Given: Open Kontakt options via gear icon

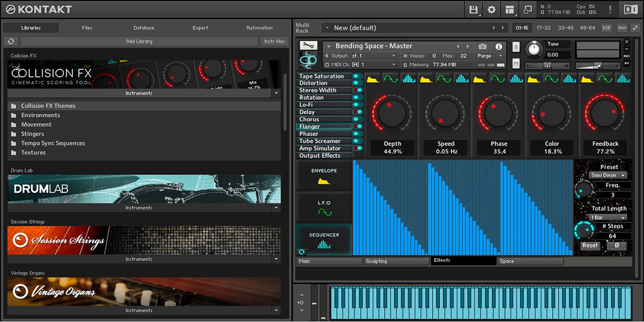Looking at the screenshot, I should (x=491, y=10).
